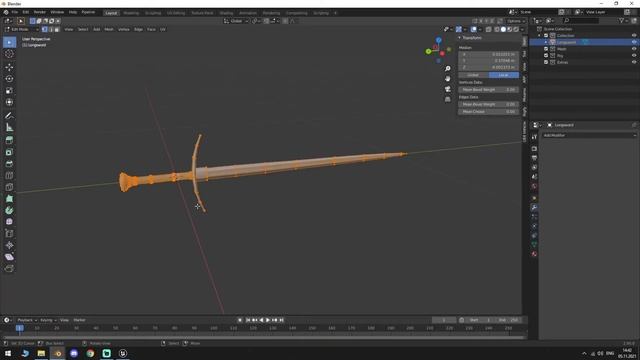Click the Play animation button
This screenshot has height=360, width=640.
[x=268, y=320]
